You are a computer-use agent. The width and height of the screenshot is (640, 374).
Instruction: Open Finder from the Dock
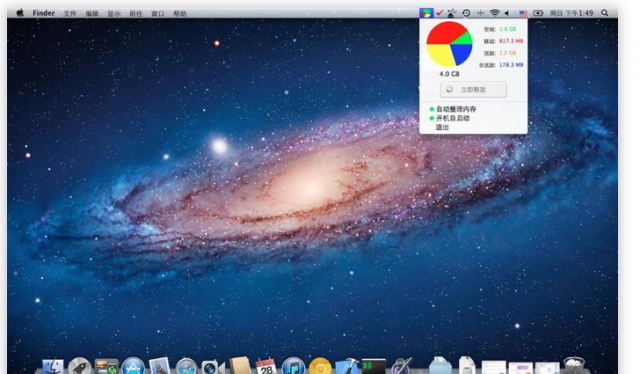[x=53, y=366]
